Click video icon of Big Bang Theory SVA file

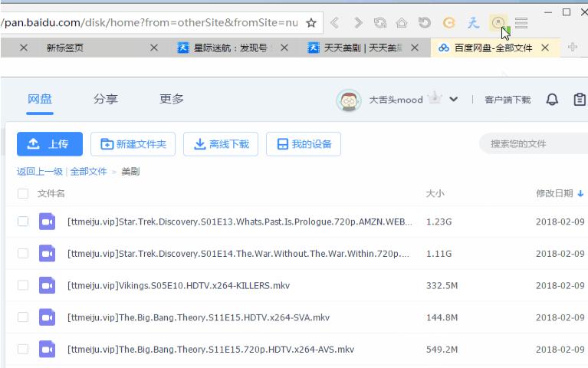tap(48, 317)
